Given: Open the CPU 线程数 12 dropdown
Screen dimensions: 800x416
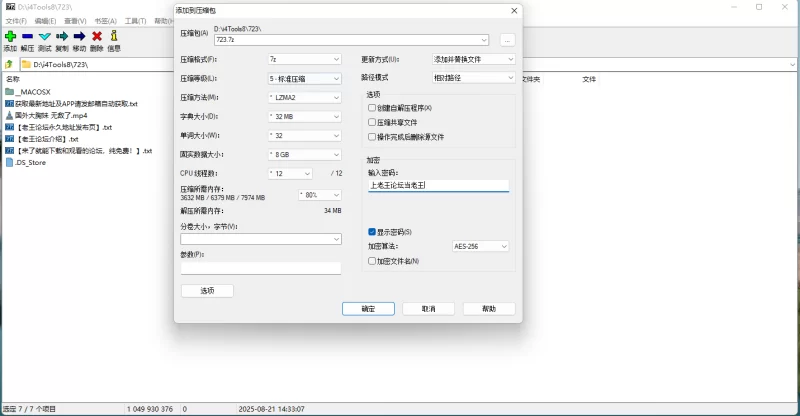Looking at the screenshot, I should click(290, 174).
